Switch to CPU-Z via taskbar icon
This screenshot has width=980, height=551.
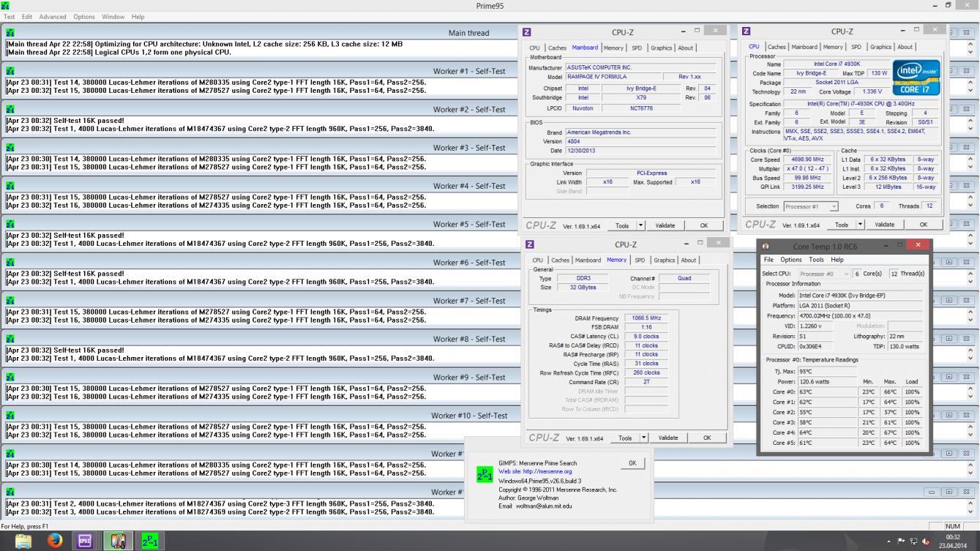click(x=85, y=541)
